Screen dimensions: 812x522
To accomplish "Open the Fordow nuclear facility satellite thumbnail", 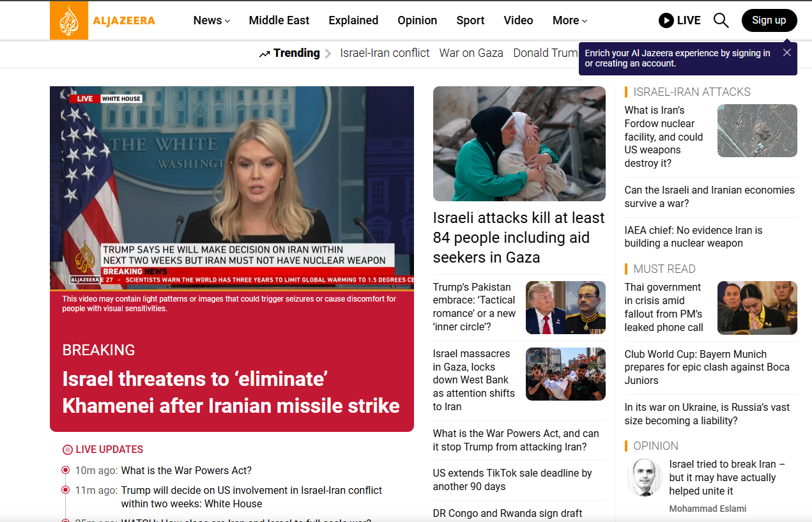I will coord(757,130).
